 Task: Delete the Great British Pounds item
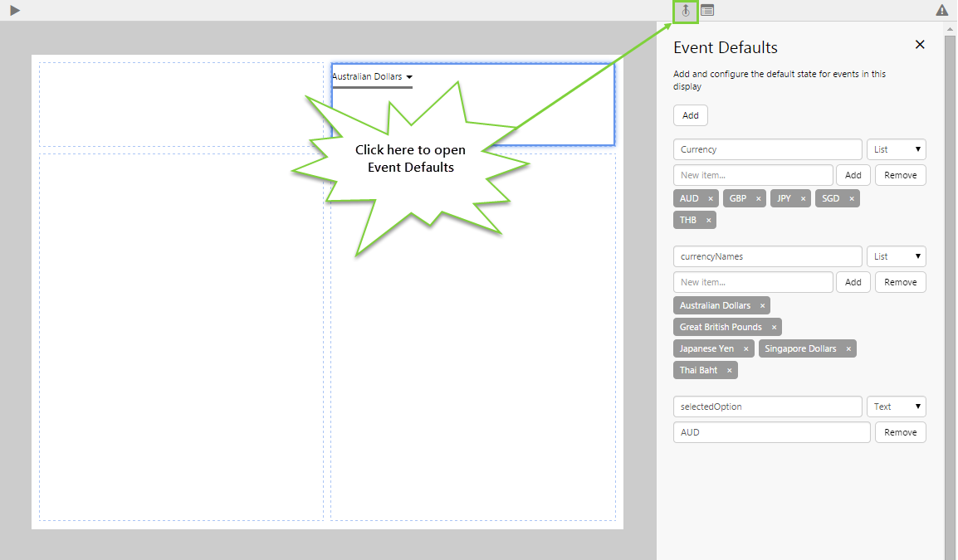pyautogui.click(x=774, y=328)
